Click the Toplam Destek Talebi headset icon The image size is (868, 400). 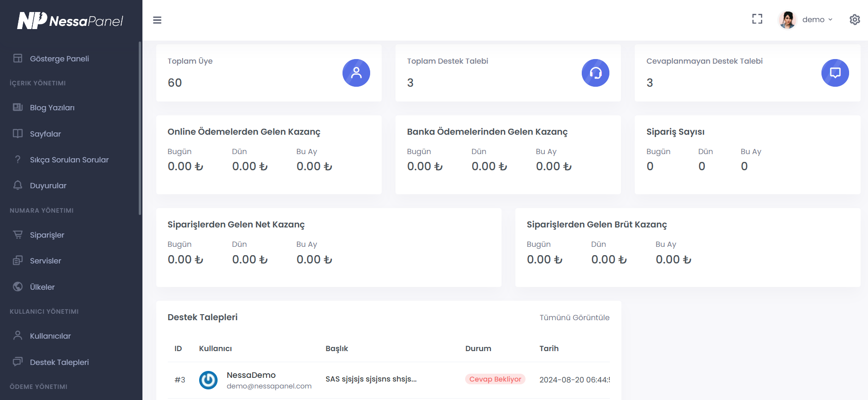coord(595,73)
